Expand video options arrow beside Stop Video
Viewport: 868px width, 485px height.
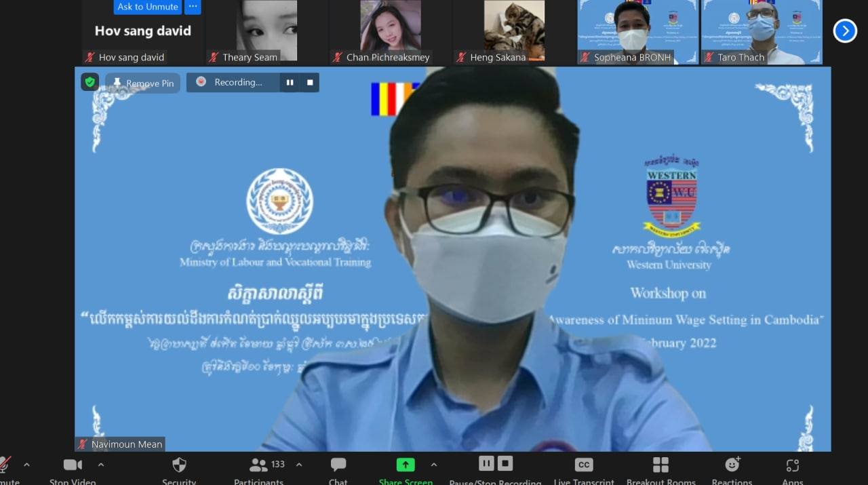tap(101, 465)
